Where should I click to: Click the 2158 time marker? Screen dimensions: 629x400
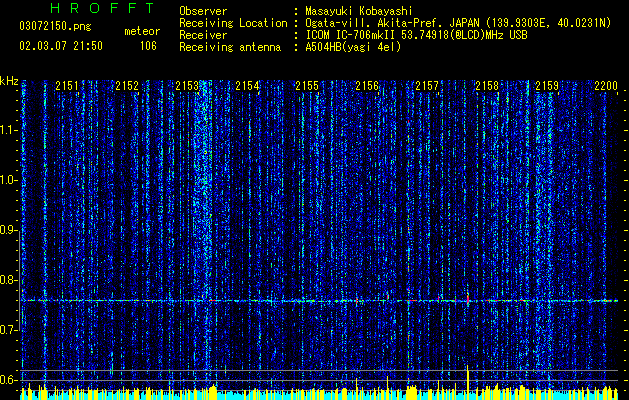point(487,86)
